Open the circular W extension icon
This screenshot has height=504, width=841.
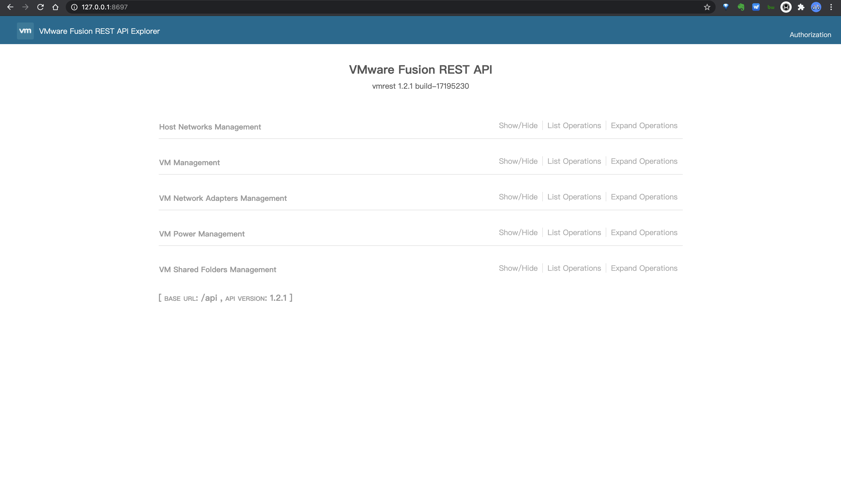[x=786, y=7]
